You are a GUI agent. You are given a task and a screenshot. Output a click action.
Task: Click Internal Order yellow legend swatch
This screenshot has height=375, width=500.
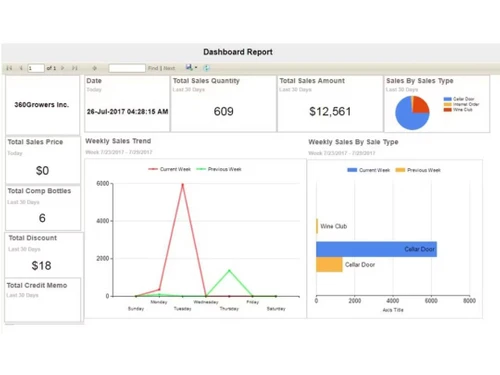(447, 104)
